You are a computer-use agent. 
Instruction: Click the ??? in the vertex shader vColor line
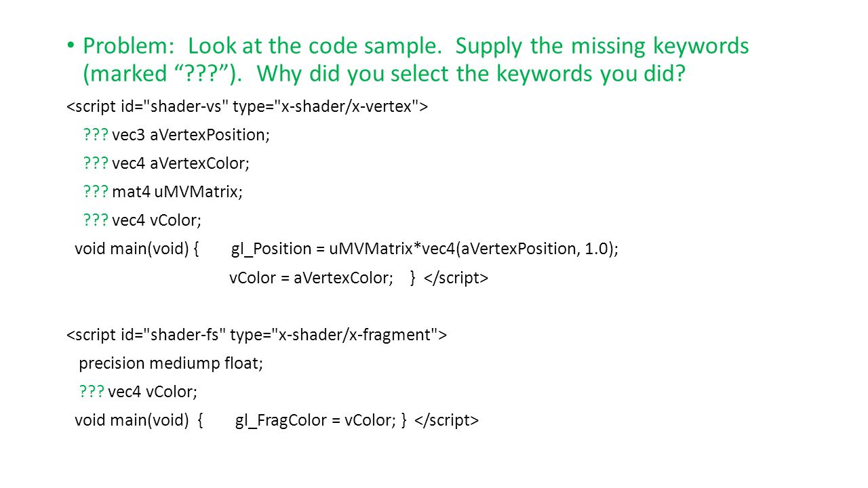tap(96, 220)
